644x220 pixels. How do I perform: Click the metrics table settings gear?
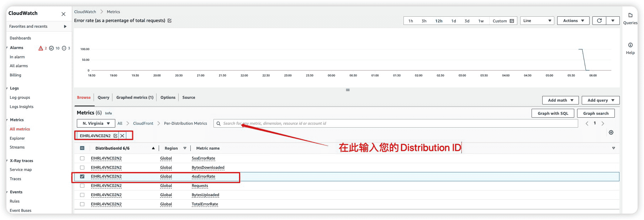click(x=611, y=132)
